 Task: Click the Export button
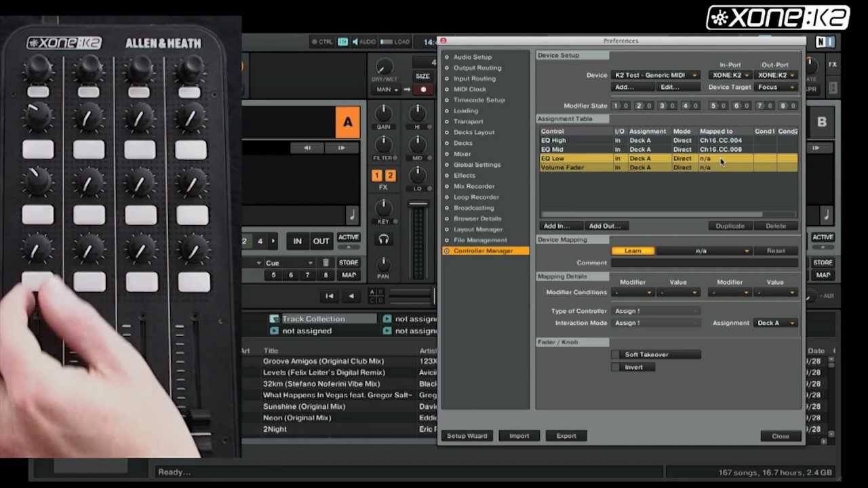pos(566,436)
